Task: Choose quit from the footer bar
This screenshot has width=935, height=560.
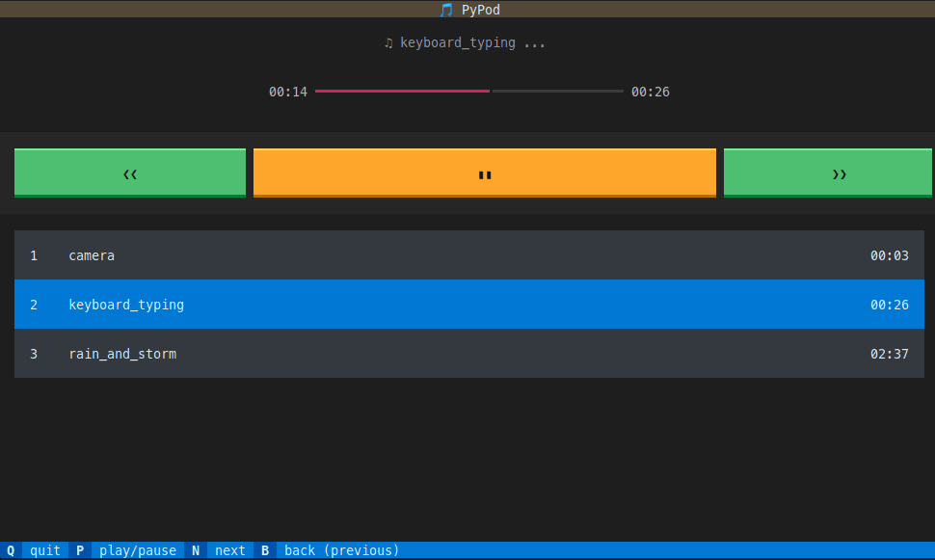Action: point(44,549)
